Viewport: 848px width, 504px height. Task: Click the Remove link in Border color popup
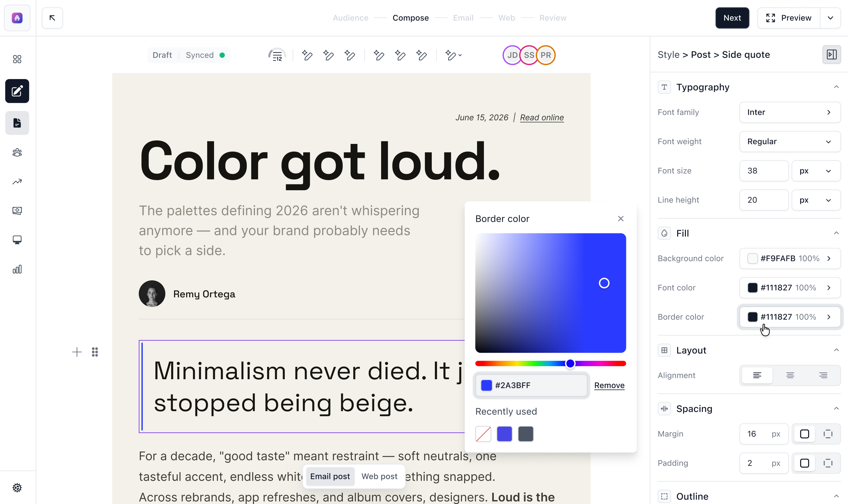(x=609, y=385)
